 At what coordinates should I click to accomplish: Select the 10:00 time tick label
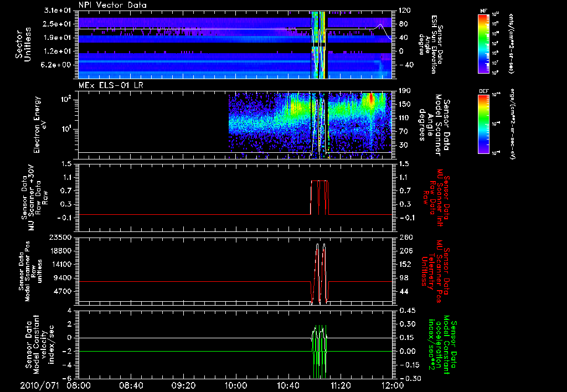(236, 384)
